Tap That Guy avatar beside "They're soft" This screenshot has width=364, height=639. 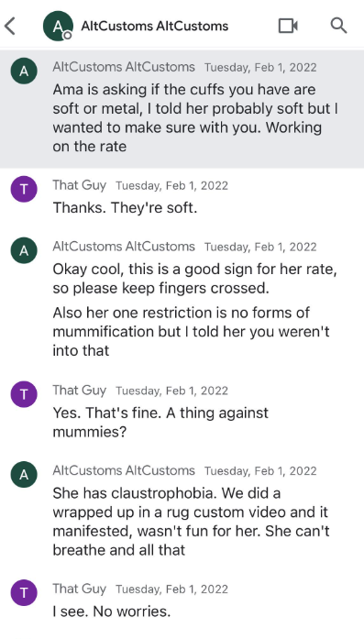tap(24, 190)
